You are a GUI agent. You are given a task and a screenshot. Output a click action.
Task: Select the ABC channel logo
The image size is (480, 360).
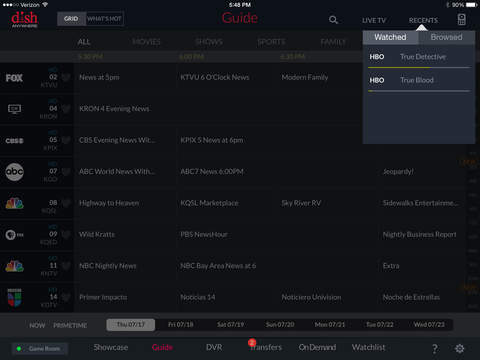(x=14, y=172)
